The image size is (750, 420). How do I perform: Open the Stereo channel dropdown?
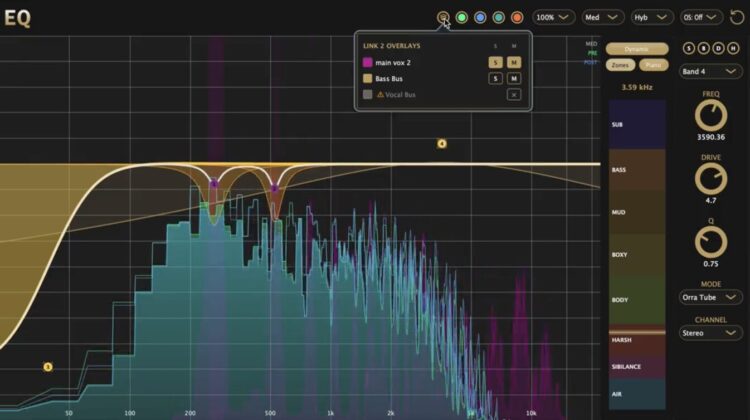point(710,333)
